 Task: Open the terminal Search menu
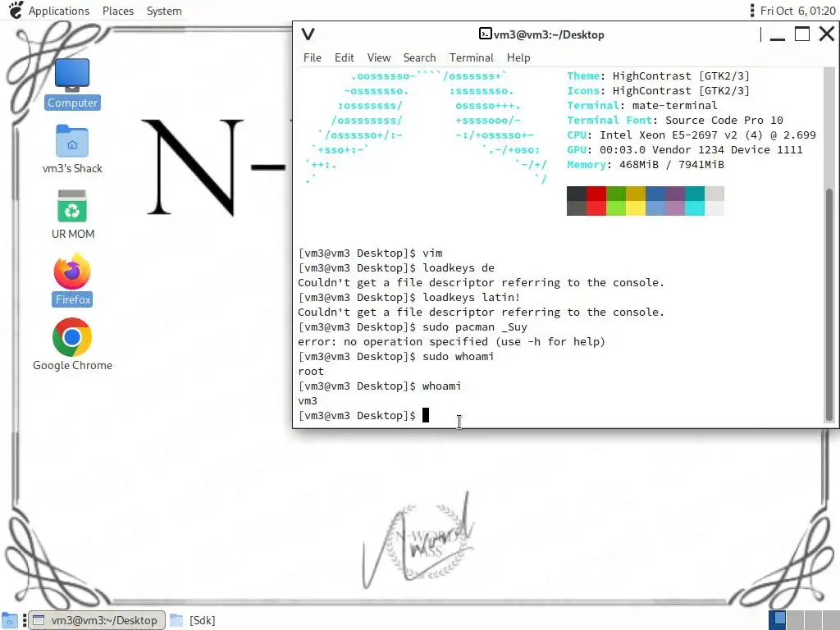[x=419, y=57]
